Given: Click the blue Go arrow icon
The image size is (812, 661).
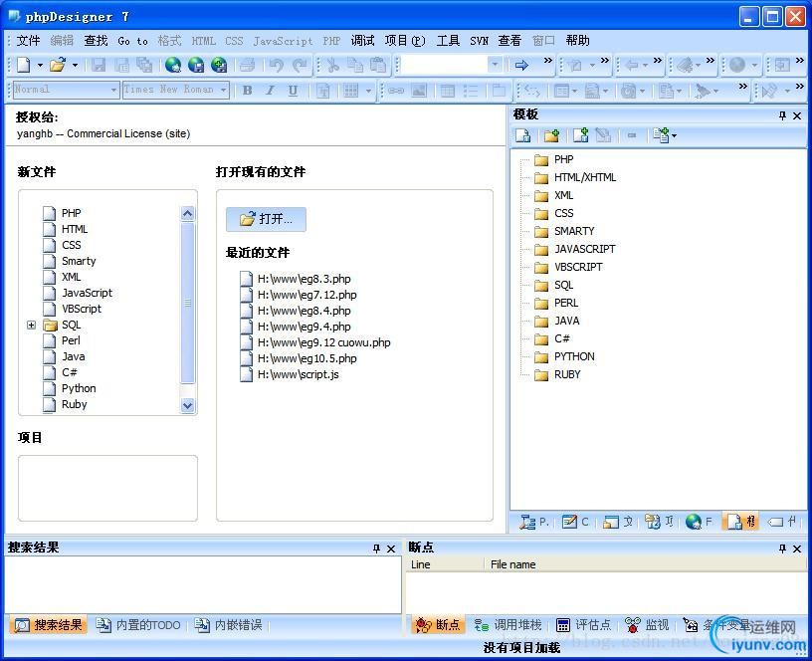Looking at the screenshot, I should click(521, 65).
